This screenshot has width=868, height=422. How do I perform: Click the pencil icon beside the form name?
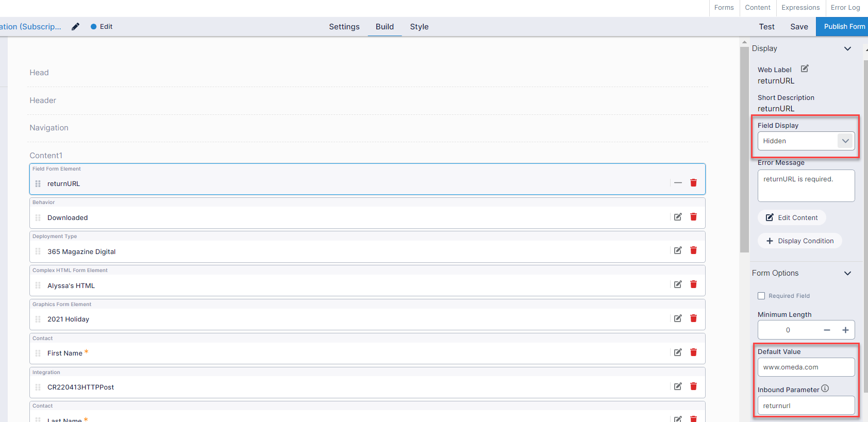[75, 27]
